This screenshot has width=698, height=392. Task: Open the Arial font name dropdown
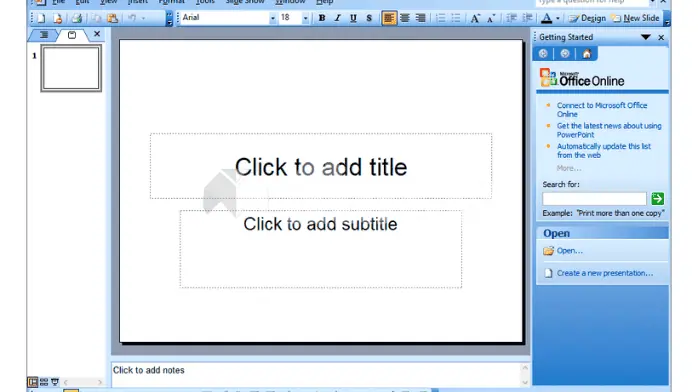pyautogui.click(x=272, y=18)
